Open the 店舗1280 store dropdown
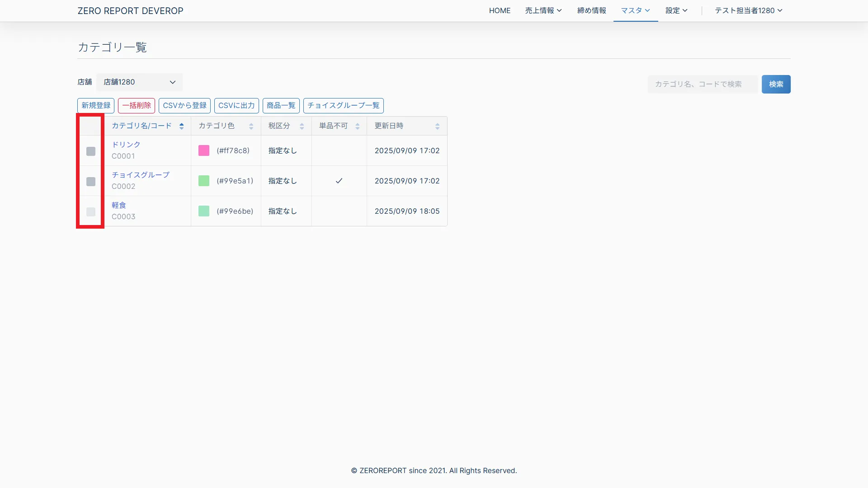Viewport: 868px width, 488px height. pyautogui.click(x=139, y=82)
